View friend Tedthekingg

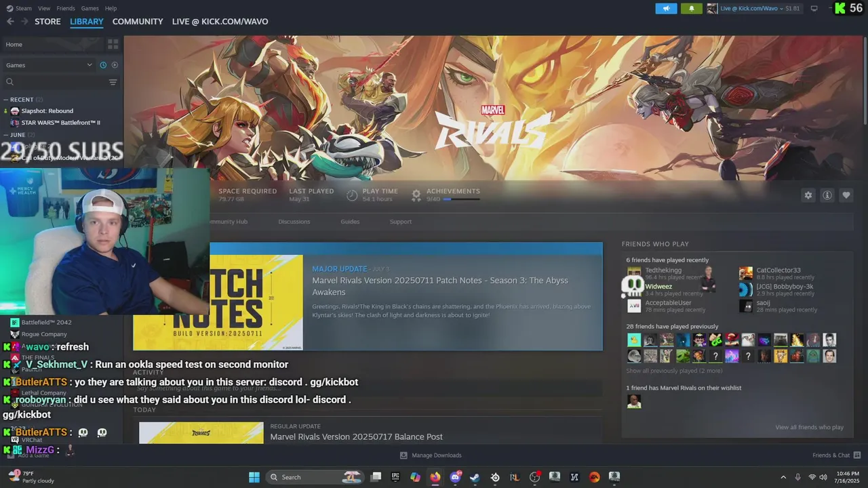[x=663, y=270]
